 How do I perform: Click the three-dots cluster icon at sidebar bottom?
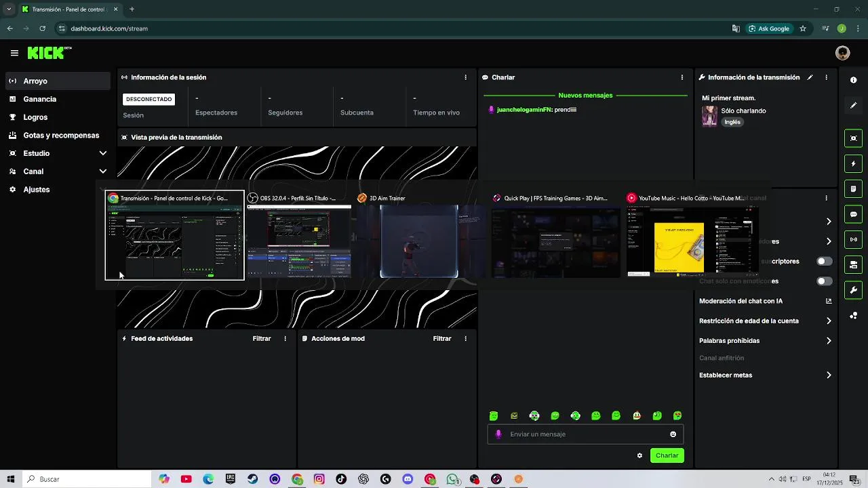(853, 316)
